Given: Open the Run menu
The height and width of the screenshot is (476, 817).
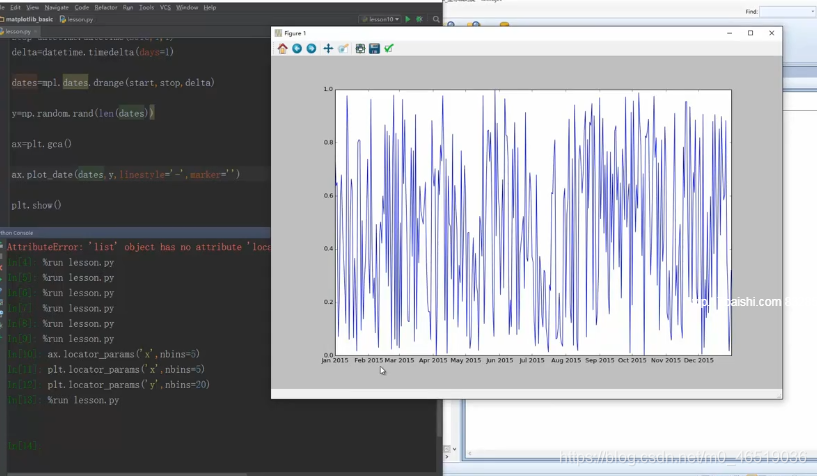Looking at the screenshot, I should 128,7.
